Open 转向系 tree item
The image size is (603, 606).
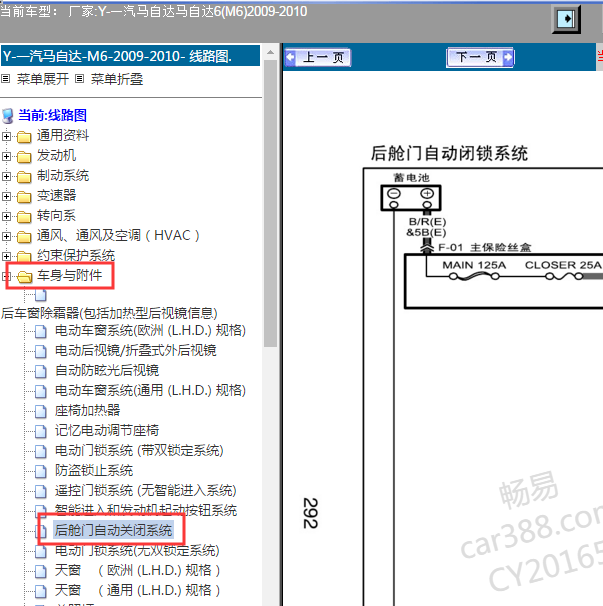point(56,216)
